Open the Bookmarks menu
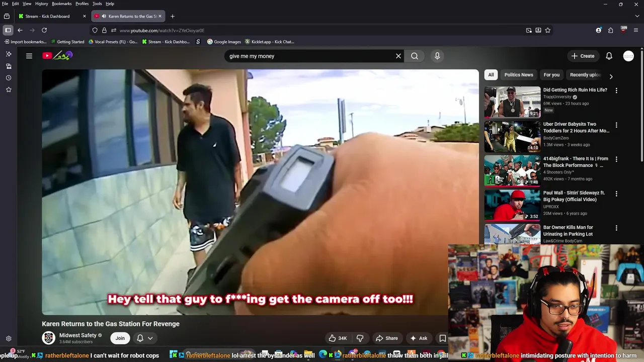Screen dimensions: 644x362 point(62,4)
